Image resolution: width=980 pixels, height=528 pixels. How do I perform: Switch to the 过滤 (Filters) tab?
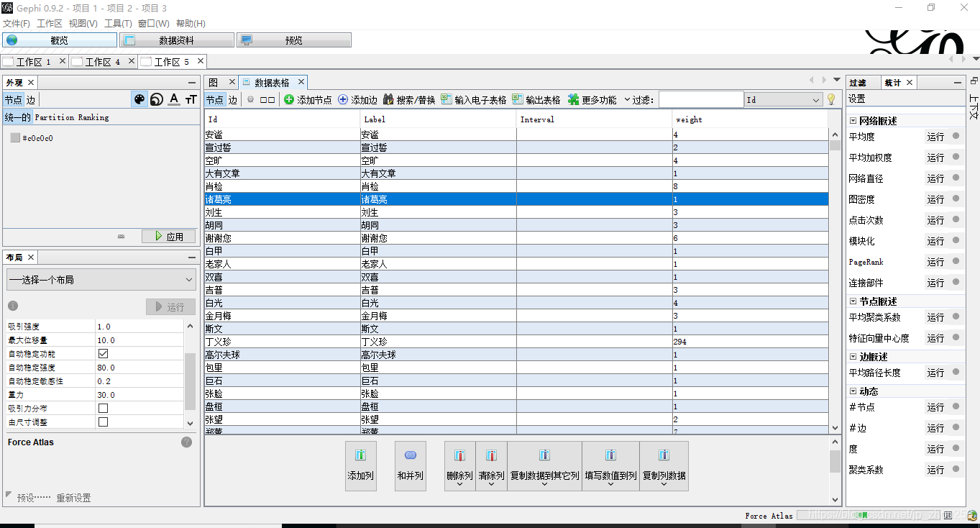(x=857, y=83)
